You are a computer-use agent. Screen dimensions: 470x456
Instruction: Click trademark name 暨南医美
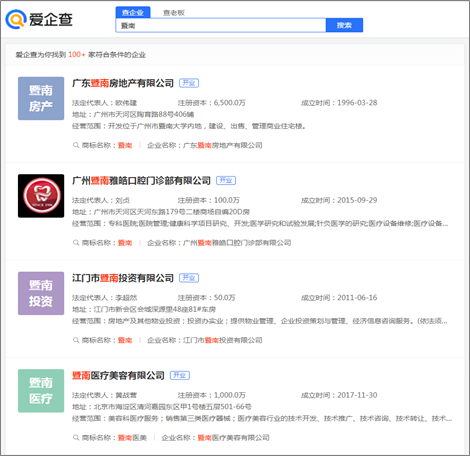pyautogui.click(x=132, y=438)
